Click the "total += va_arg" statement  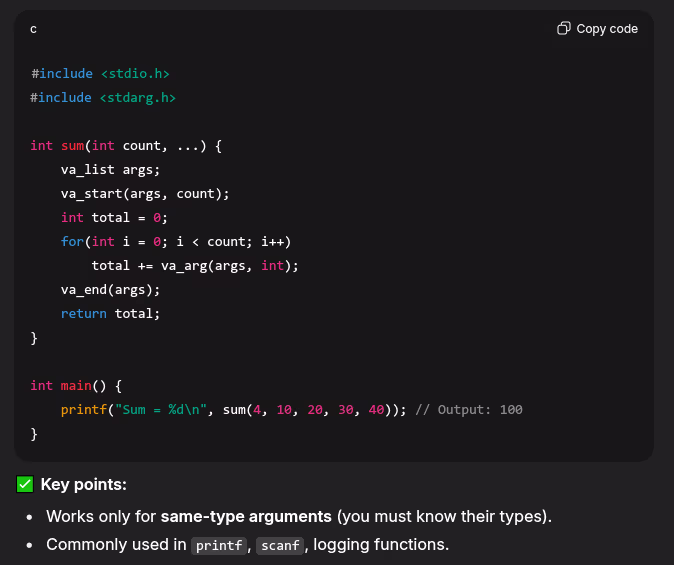pos(195,266)
